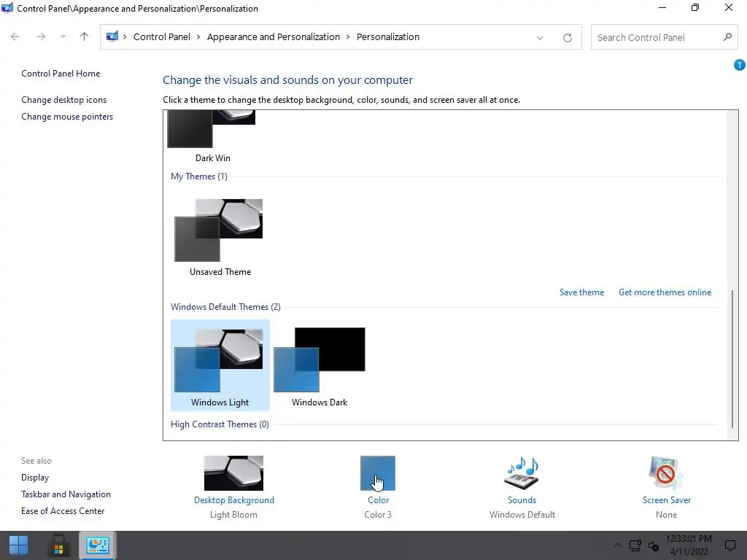
Task: Open the taskbar clock and date
Action: [689, 545]
